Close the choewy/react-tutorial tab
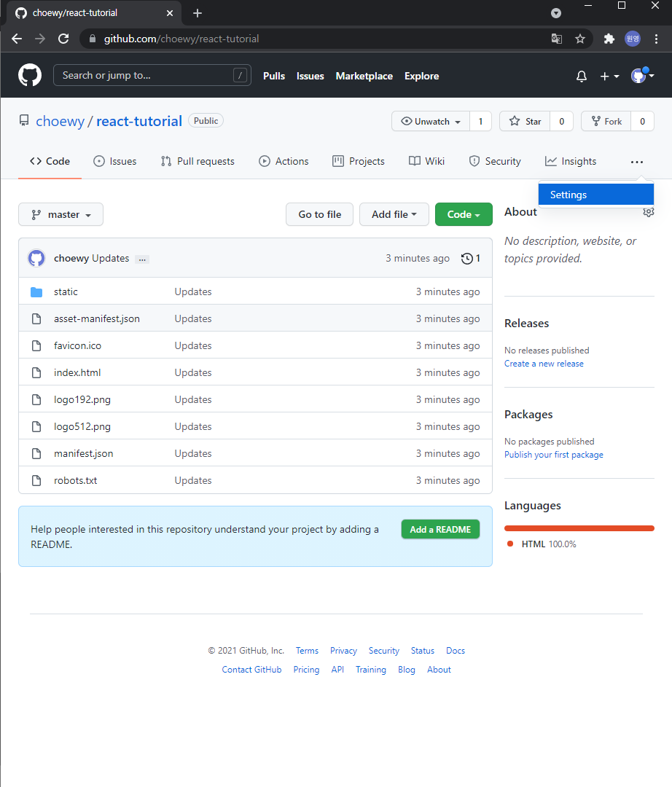Screen dimensions: 672x787 pyautogui.click(x=170, y=13)
